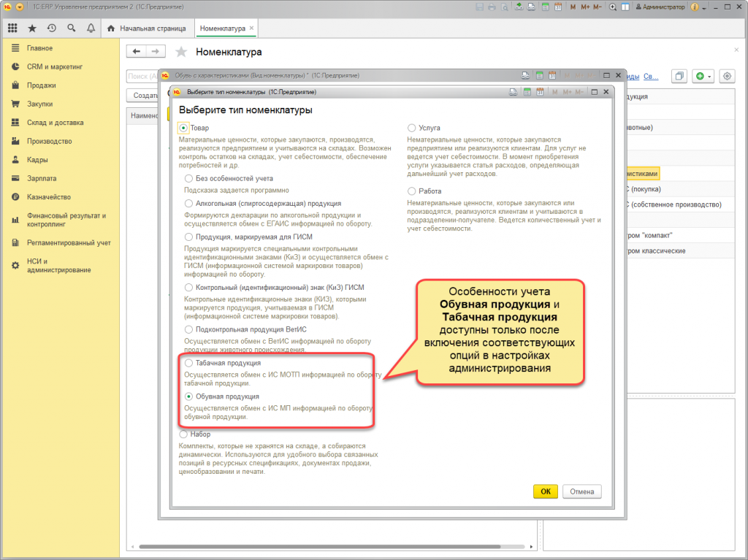Select the row ending in "классические"
This screenshot has width=748, height=560.
[680, 251]
